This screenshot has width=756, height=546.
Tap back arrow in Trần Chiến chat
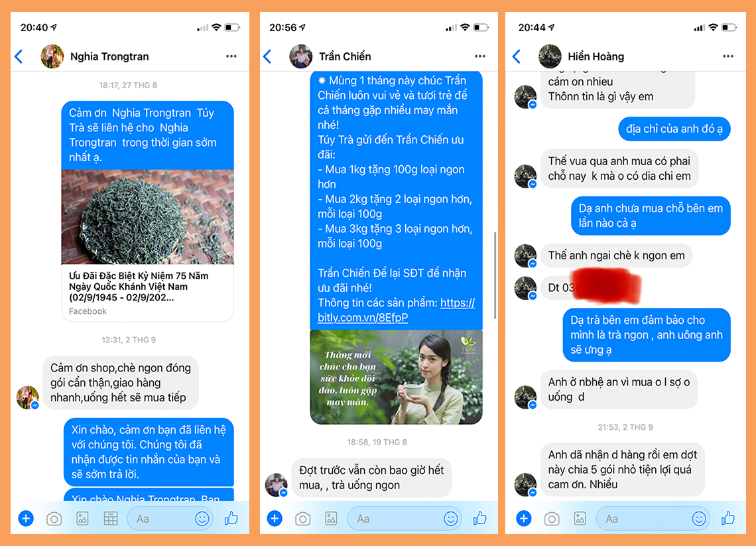268,56
